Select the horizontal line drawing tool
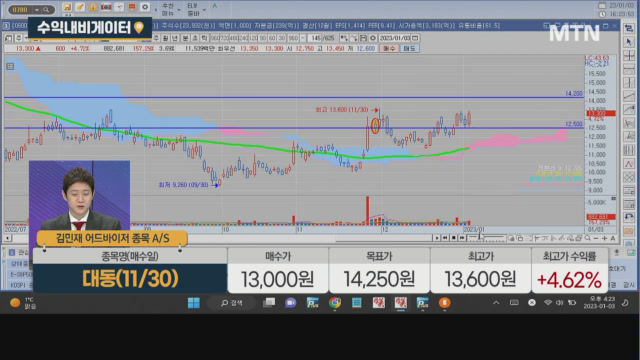The width and height of the screenshot is (640, 360). [629, 69]
